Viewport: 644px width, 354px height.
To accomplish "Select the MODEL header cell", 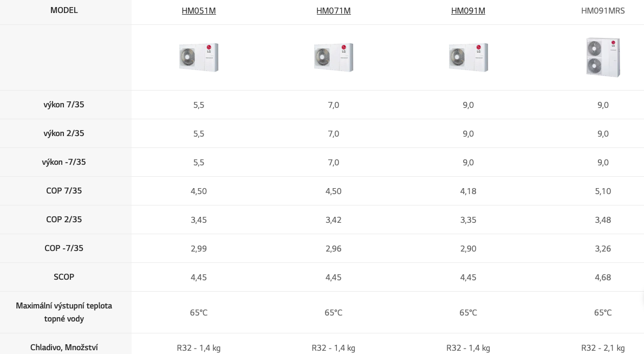I will 64,10.
